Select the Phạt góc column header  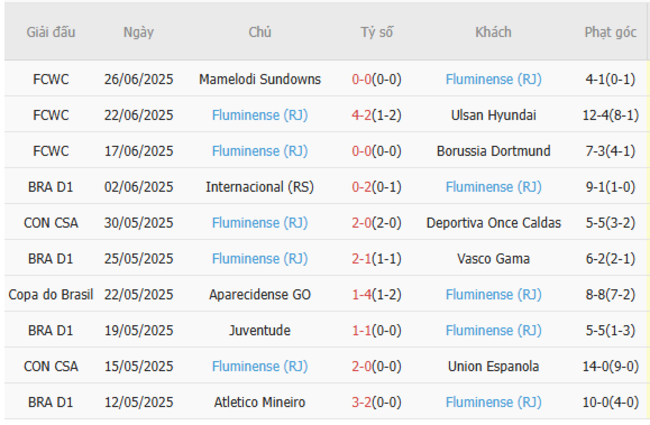pos(610,32)
